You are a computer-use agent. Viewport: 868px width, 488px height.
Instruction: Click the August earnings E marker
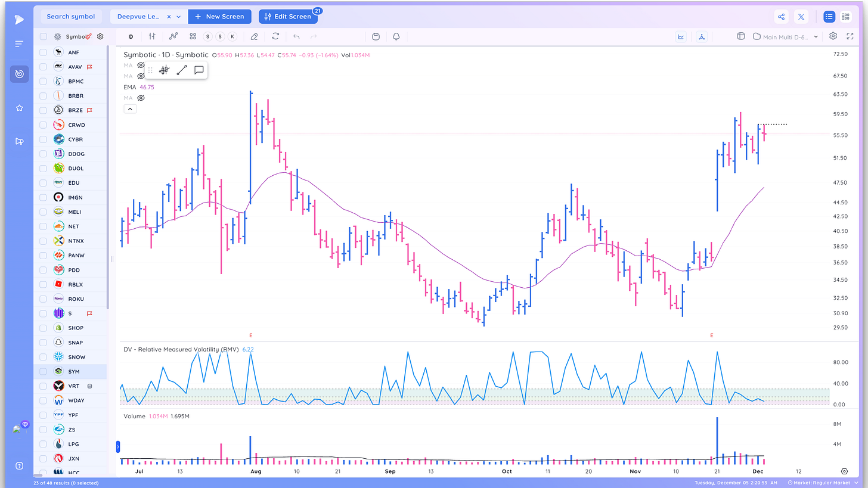(x=250, y=336)
